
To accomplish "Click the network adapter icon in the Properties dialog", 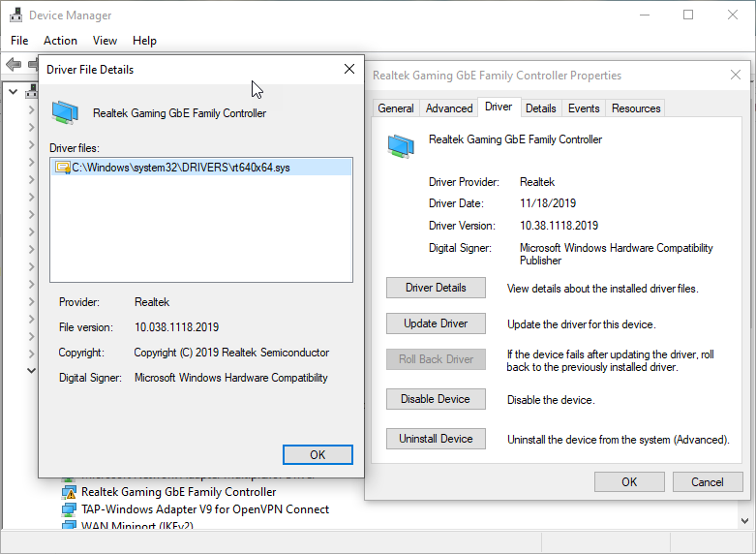I will pos(401,146).
